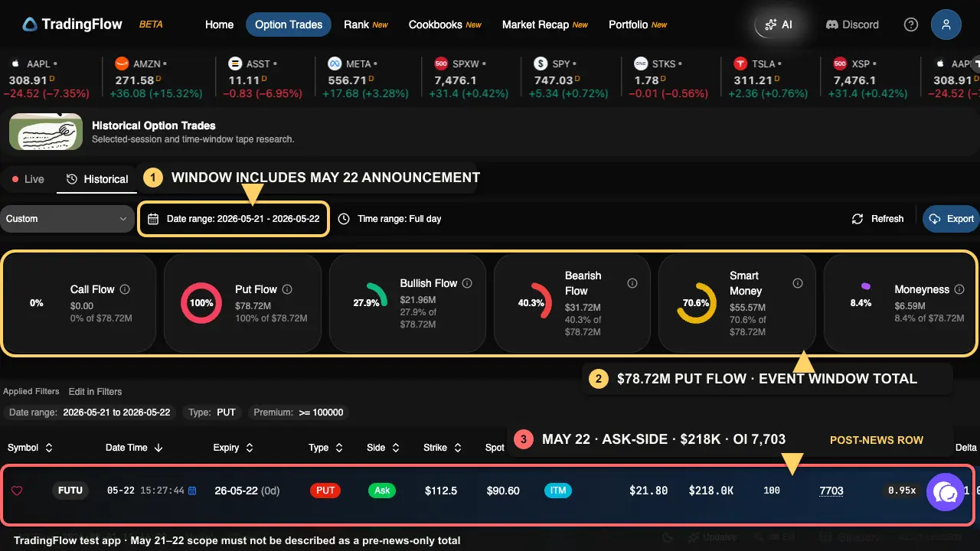The width and height of the screenshot is (980, 551).
Task: Click the Premium >= 100000 filter chip
Action: pos(299,412)
